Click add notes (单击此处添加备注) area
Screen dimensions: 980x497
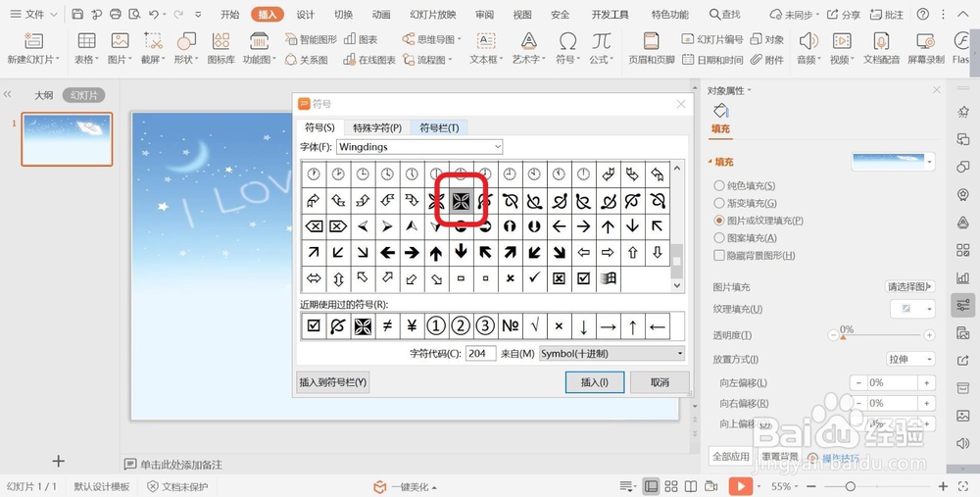click(174, 465)
